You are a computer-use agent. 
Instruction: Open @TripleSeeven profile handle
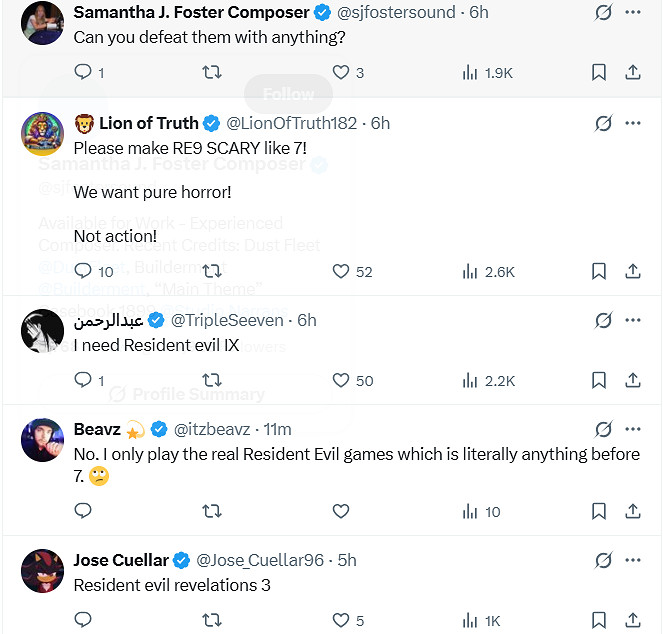(230, 320)
